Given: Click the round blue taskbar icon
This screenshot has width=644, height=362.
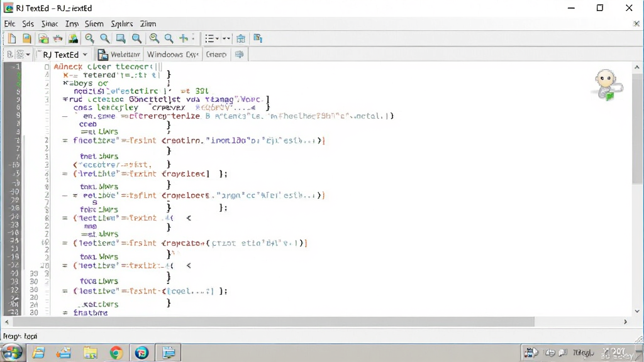Looking at the screenshot, I should pos(142,353).
